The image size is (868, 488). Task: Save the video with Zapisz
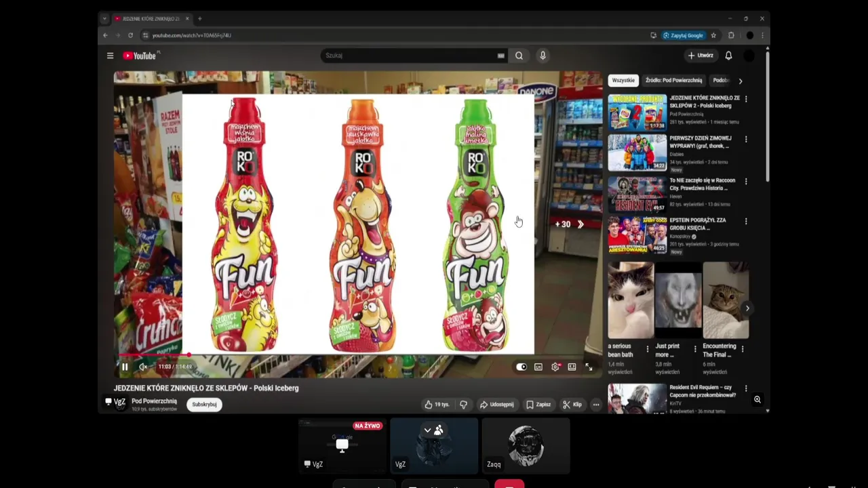point(538,405)
